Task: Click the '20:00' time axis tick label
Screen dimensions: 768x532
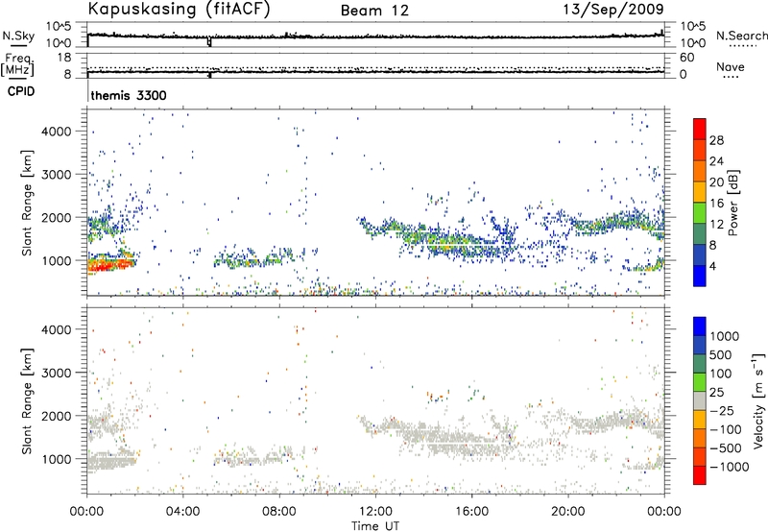Action: (568, 512)
